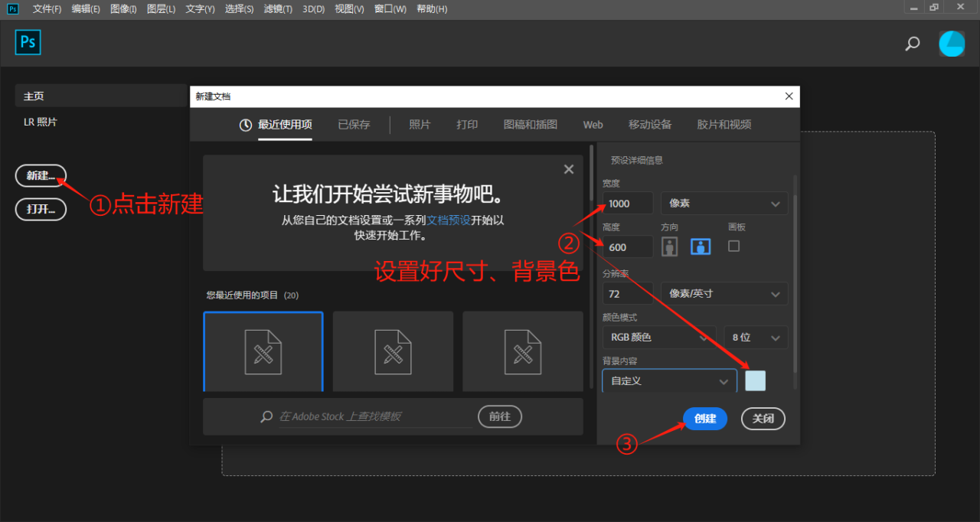Viewport: 980px width, 522px height.
Task: Select the third recent document thumbnail
Action: [x=523, y=352]
